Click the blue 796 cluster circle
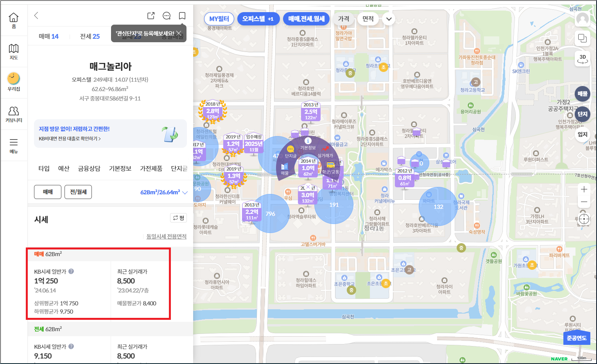The image size is (597, 364). tap(271, 213)
